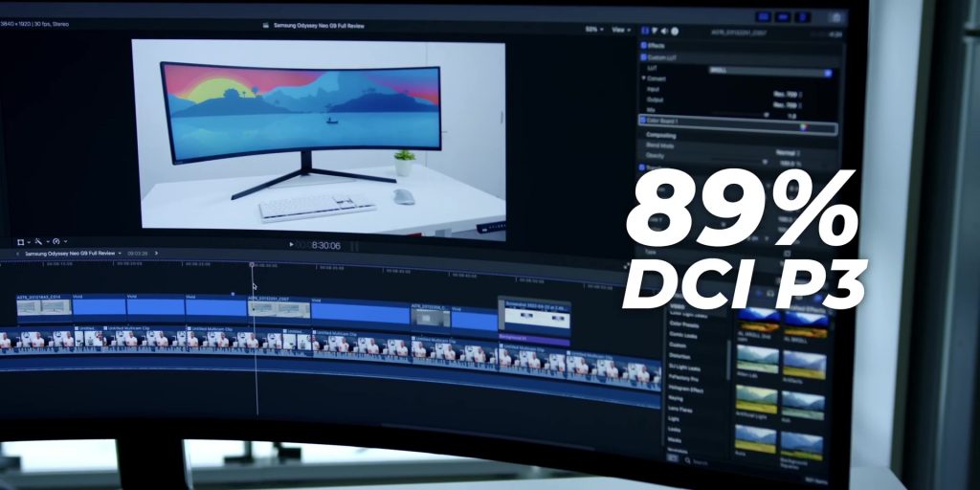Open the Color inspector triangle icon
Viewport: 980px width, 490px height.
(655, 31)
